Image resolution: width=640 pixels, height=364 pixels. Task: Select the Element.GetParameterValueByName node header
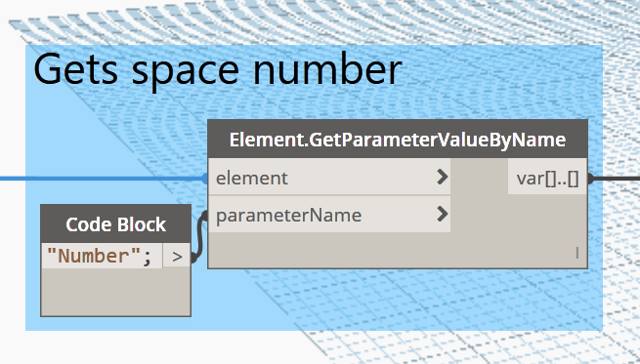[398, 140]
